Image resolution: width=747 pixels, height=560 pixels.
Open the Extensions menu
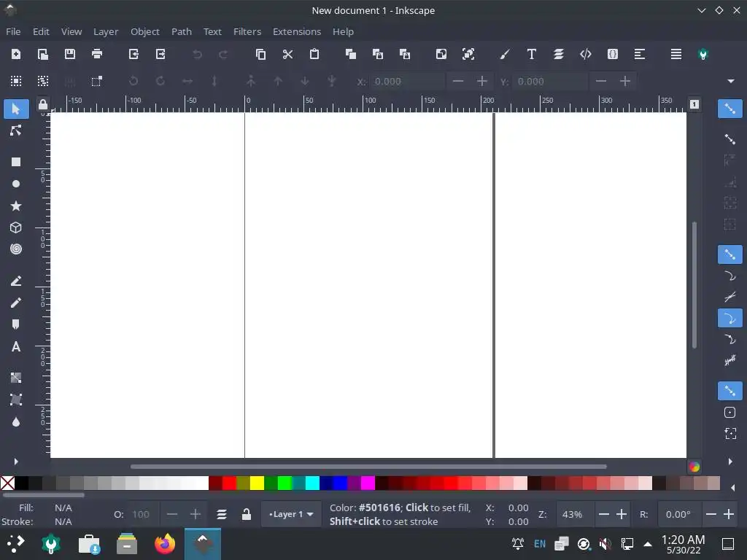pos(297,31)
